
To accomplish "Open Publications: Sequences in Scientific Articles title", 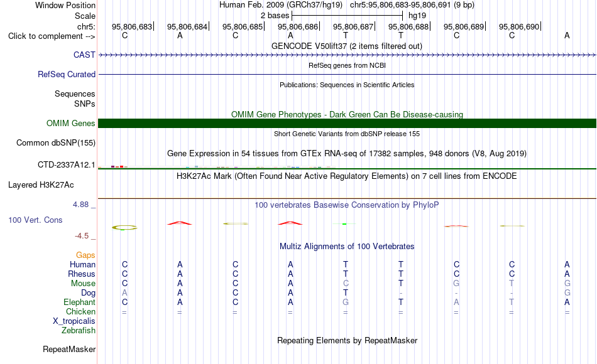I will pyautogui.click(x=347, y=85).
